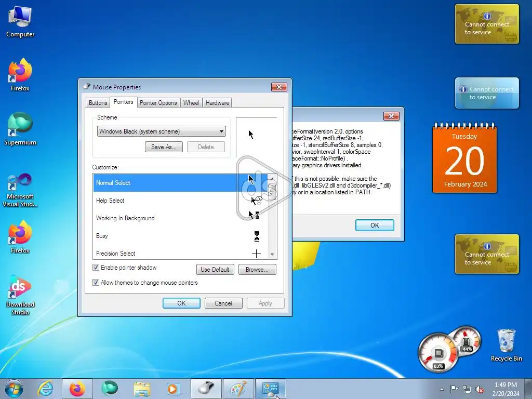Close the Mouse Properties window
Screen dimensions: 532x399
tap(279, 87)
